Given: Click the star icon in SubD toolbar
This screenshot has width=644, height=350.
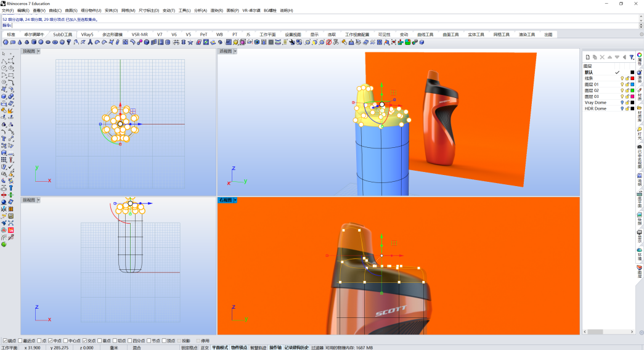Looking at the screenshot, I should pos(190,43).
